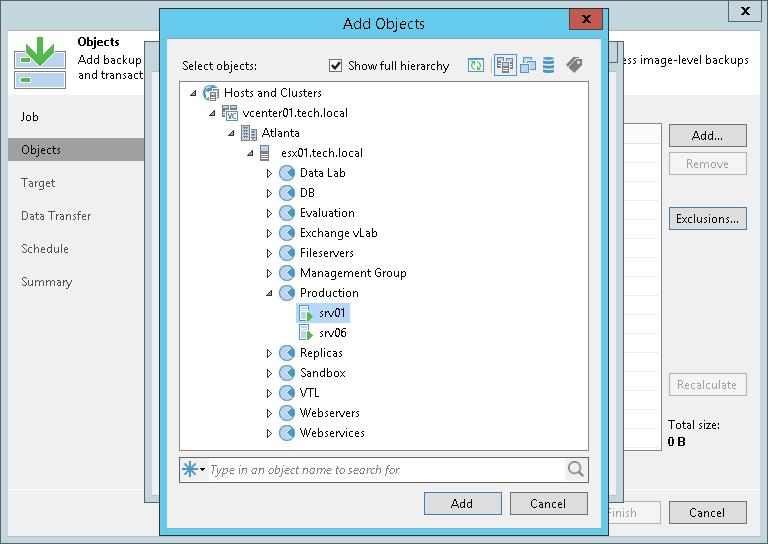Viewport: 768px width, 544px height.
Task: Click Cancel button in wizard window
Action: (x=708, y=513)
